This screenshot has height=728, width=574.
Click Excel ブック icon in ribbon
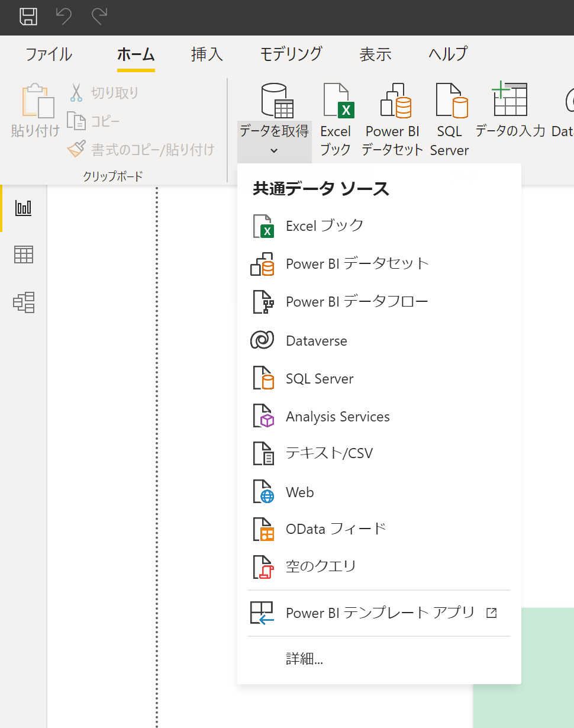pyautogui.click(x=336, y=102)
